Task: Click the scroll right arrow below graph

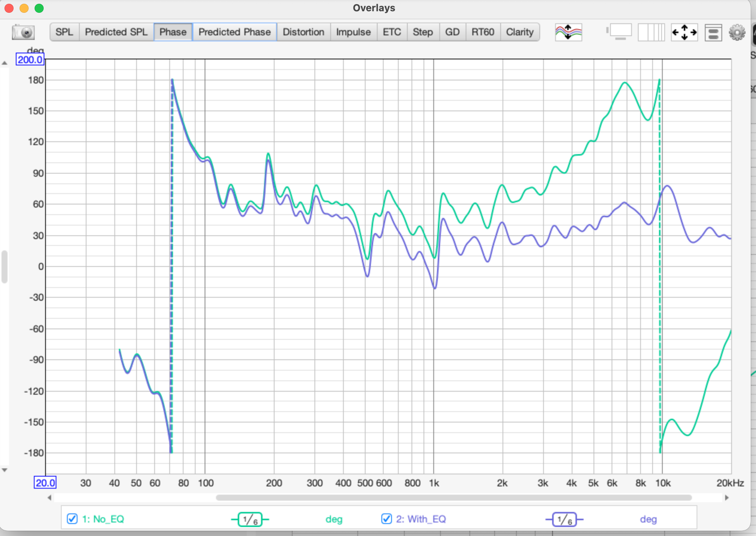Action: [x=727, y=498]
